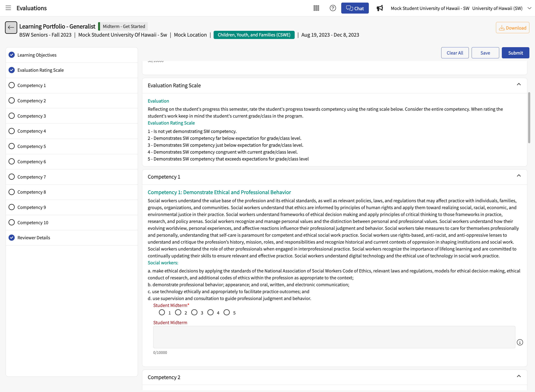The image size is (535, 392).
Task: Click Competency 1: Demonstrate Ethical heading
Action: tap(219, 192)
